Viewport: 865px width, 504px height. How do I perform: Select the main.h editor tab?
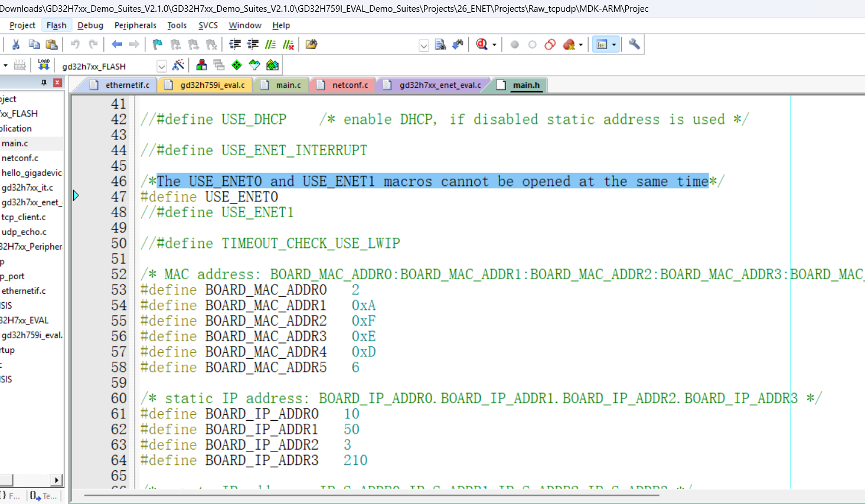pyautogui.click(x=520, y=85)
